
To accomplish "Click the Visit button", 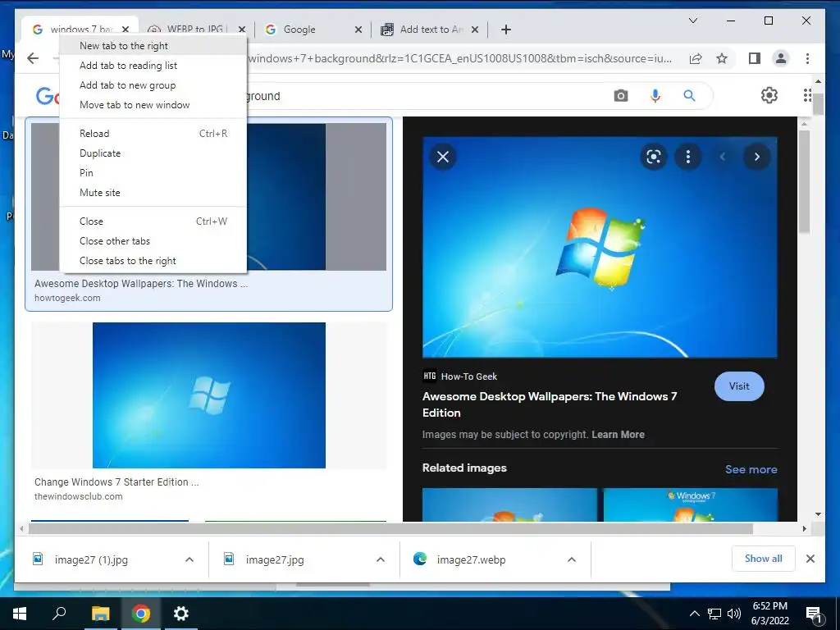I will [739, 386].
